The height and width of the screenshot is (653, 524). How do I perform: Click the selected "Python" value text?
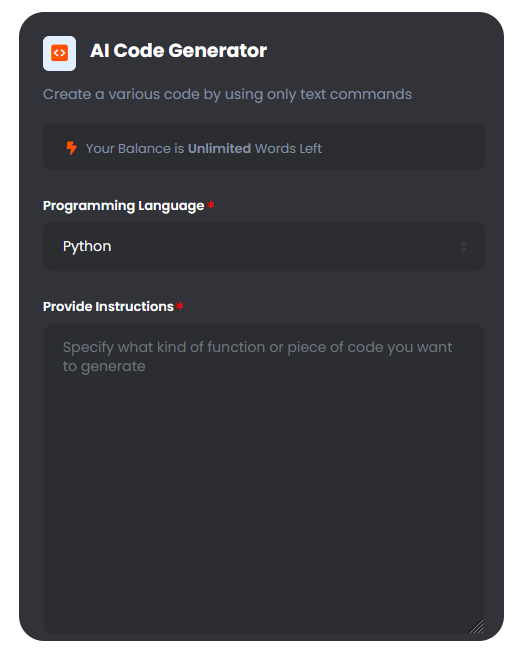click(87, 246)
